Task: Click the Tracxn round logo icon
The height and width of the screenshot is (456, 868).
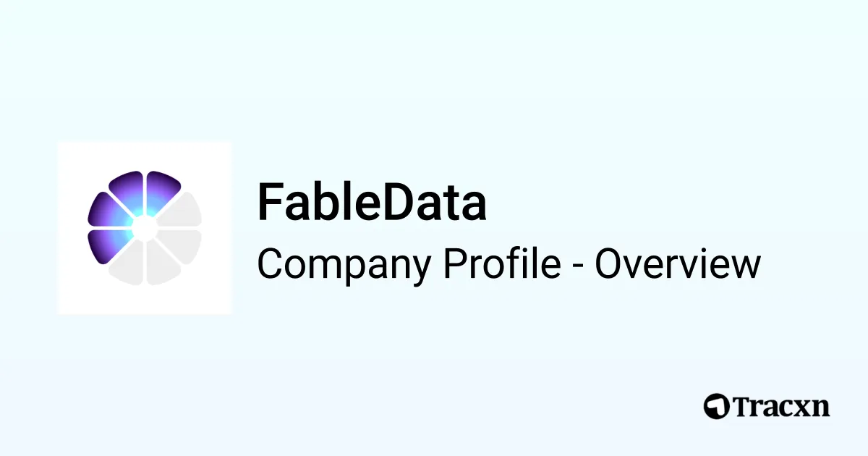Action: pos(715,405)
